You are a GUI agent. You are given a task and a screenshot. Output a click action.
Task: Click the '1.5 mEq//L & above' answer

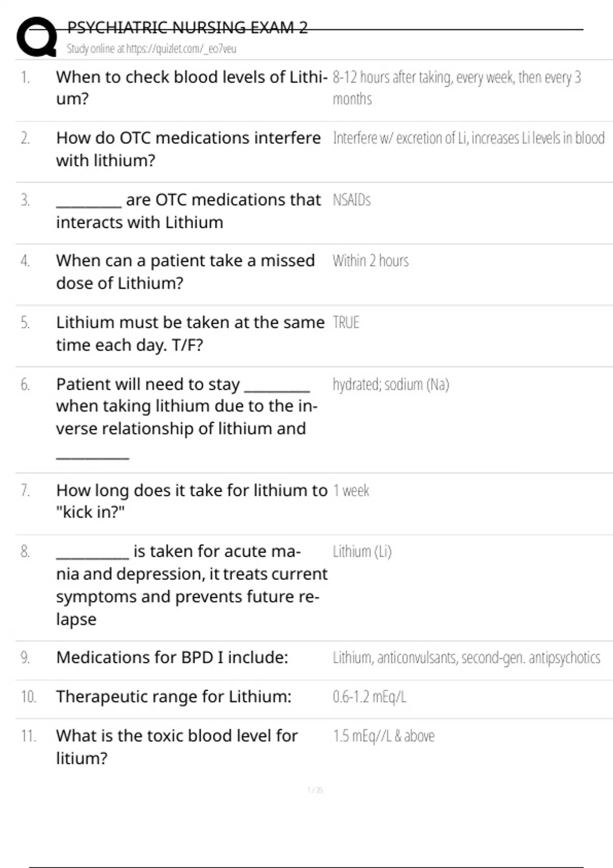pos(384,736)
